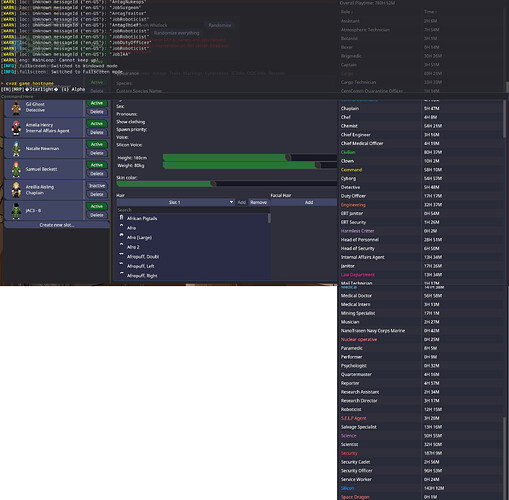The width and height of the screenshot is (509, 500).
Task: Click Create new slot button
Action: click(x=57, y=225)
